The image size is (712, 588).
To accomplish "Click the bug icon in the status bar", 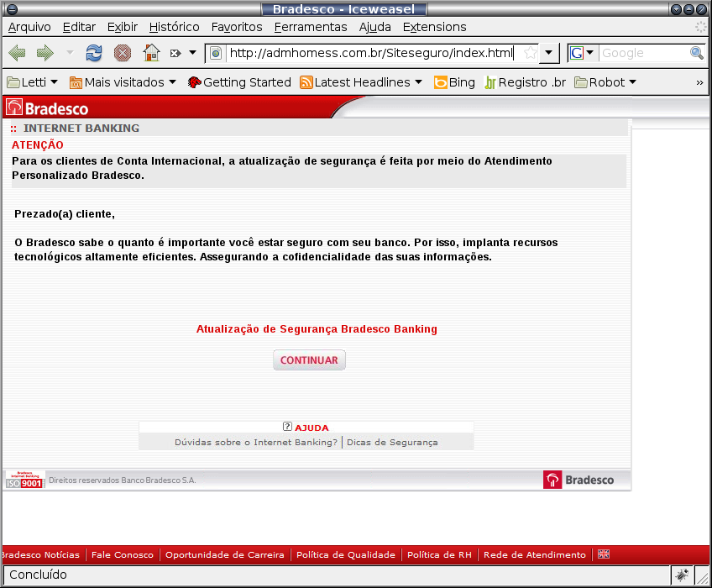I will pos(682,575).
